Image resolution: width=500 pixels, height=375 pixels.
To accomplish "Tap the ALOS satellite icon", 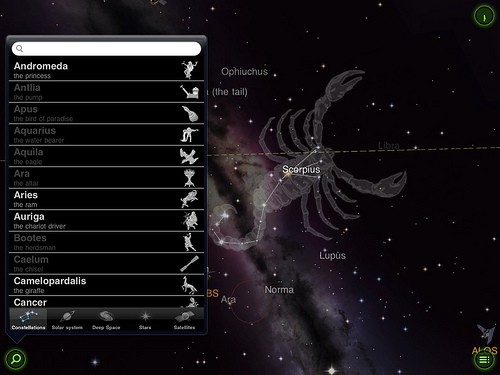I will tap(485, 333).
